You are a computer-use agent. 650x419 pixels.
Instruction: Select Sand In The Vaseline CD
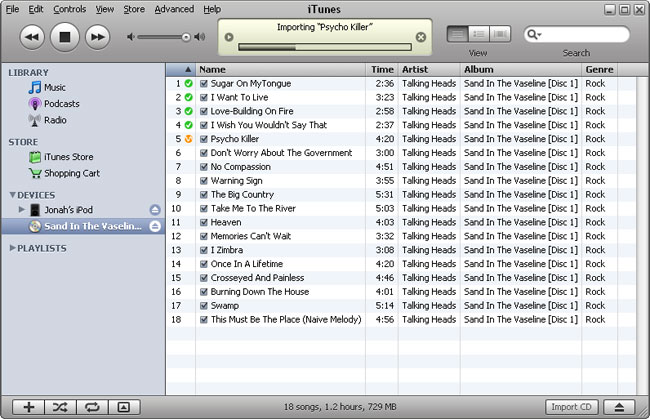click(x=85, y=226)
